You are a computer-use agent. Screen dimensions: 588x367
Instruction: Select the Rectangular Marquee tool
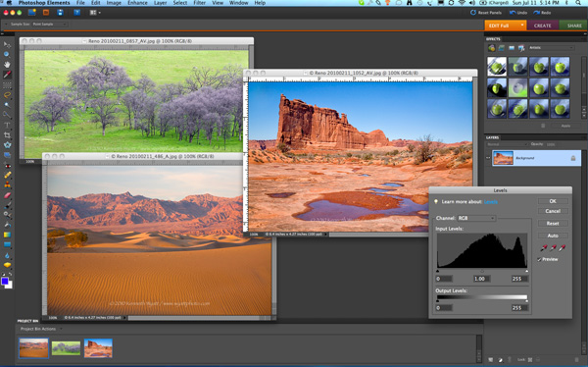7,85
